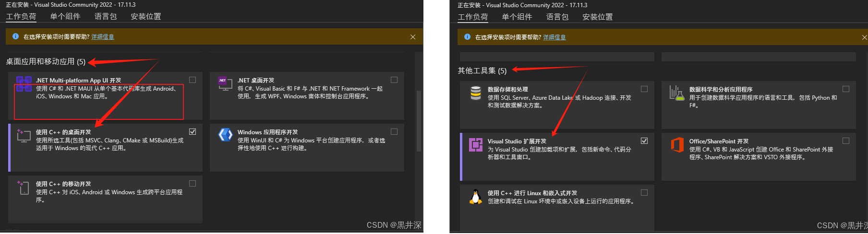Dismiss help banner in left window
This screenshot has width=868, height=234.
[413, 37]
